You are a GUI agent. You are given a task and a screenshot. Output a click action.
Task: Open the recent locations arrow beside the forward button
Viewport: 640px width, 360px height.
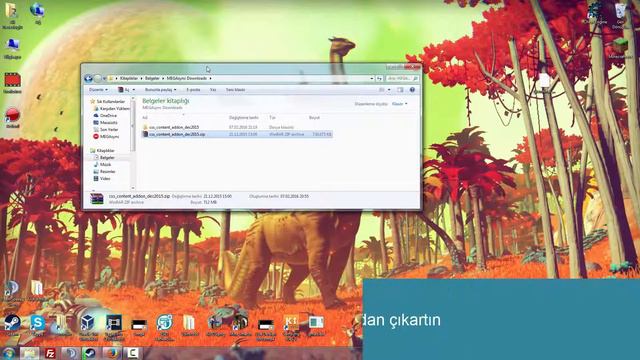pos(104,78)
